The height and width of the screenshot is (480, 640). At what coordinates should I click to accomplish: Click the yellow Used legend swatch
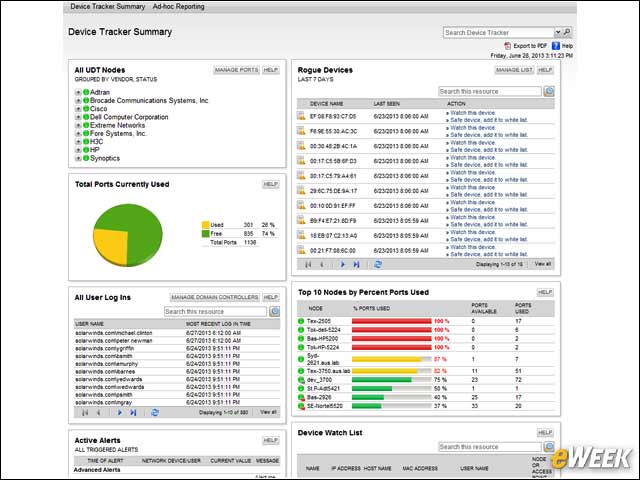tap(206, 225)
